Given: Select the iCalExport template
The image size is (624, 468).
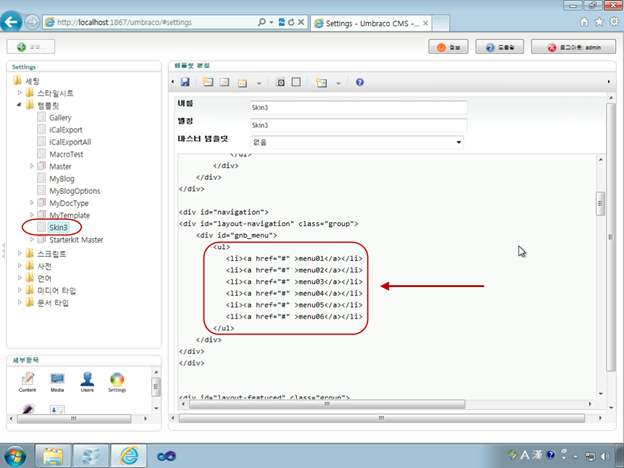Looking at the screenshot, I should 66,130.
